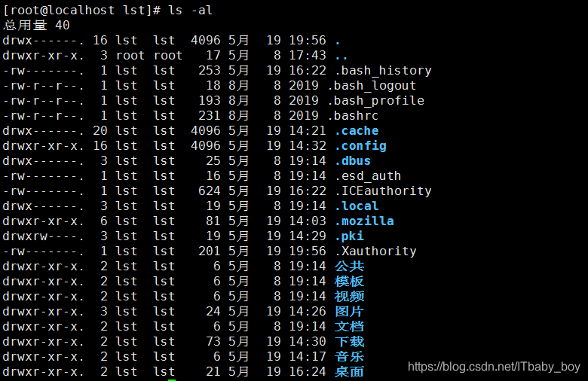
Task: Click the time '14:32' in the .config row
Action: (x=308, y=146)
